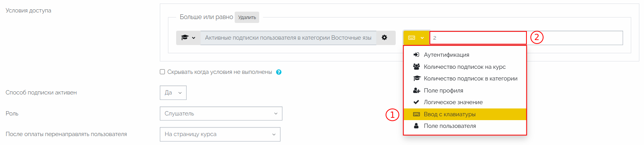Viewport: 644px width, 145px height.
Task: Expand chevron next to graduation cap icon
Action: point(194,38)
